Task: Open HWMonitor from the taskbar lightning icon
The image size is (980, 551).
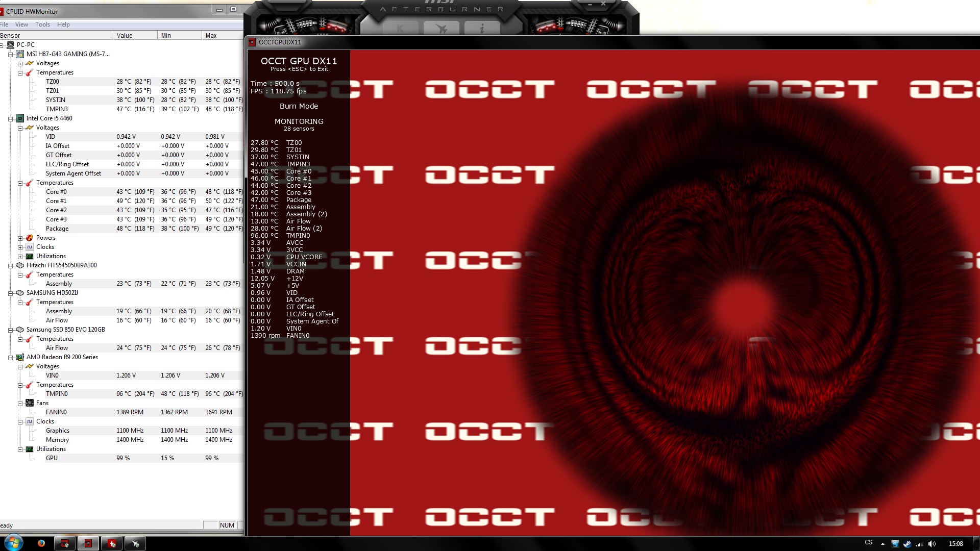Action: tap(112, 543)
